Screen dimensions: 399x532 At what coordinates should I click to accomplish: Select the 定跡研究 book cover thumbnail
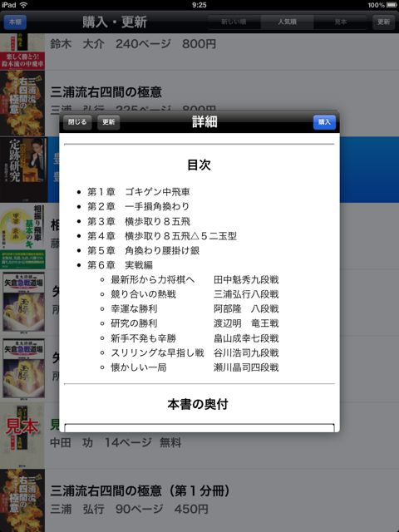[x=23, y=170]
